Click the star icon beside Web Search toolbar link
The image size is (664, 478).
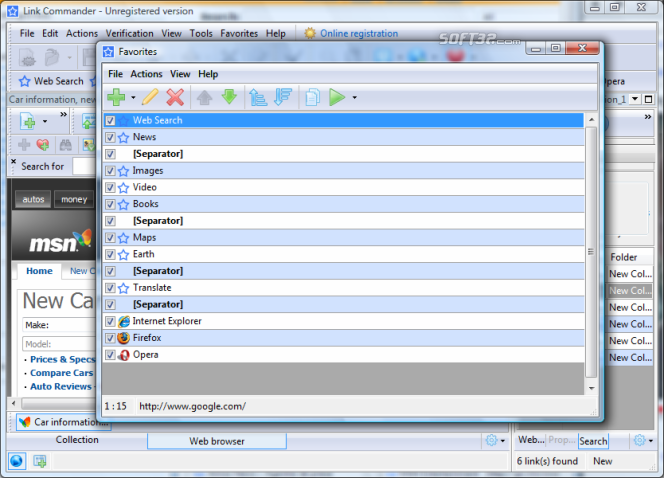(x=25, y=81)
